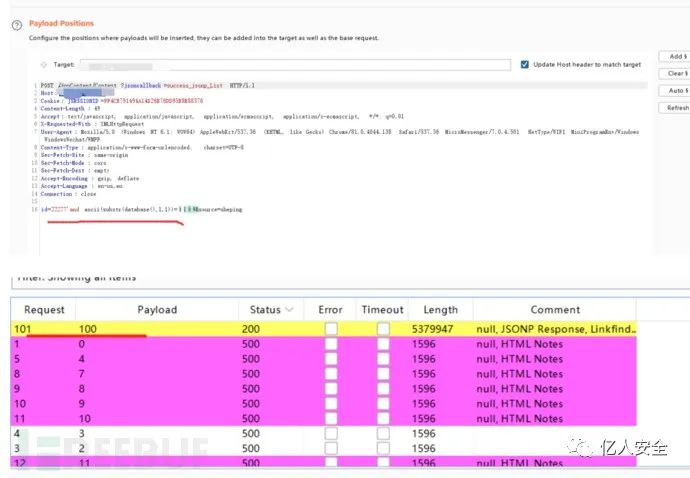Image resolution: width=690 pixels, height=478 pixels.
Task: Click the 1596 length in payload 7 row
Action: (423, 374)
